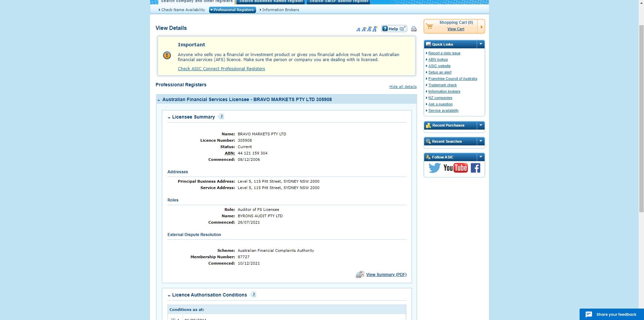The height and width of the screenshot is (320, 644).
Task: Click the Follow ASIC people icon
Action: click(x=428, y=157)
